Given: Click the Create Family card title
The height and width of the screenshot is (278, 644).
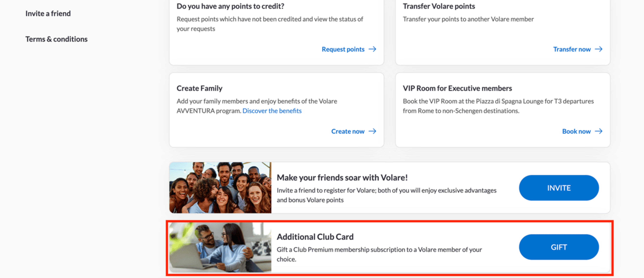Looking at the screenshot, I should pos(199,88).
